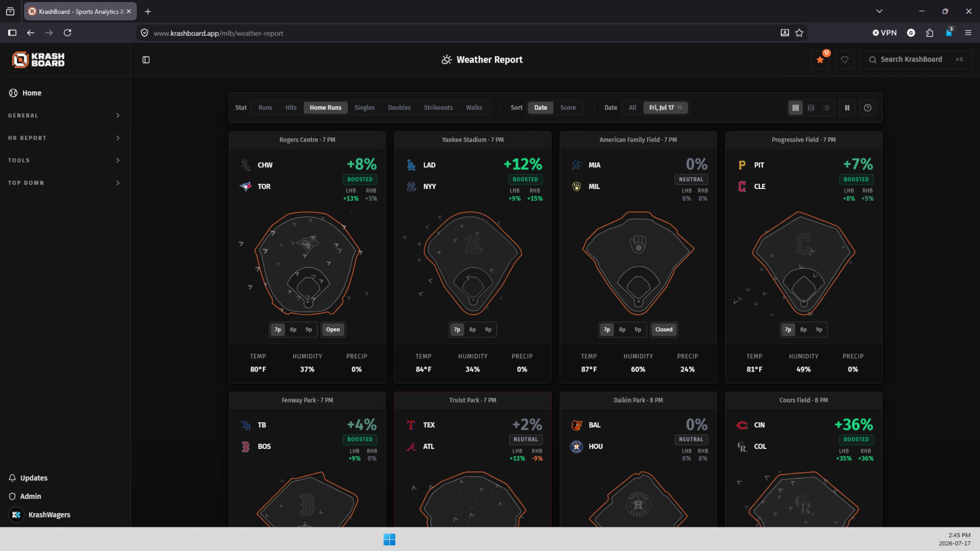Open the Home link in the sidebar
The height and width of the screenshot is (551, 980).
pos(32,93)
